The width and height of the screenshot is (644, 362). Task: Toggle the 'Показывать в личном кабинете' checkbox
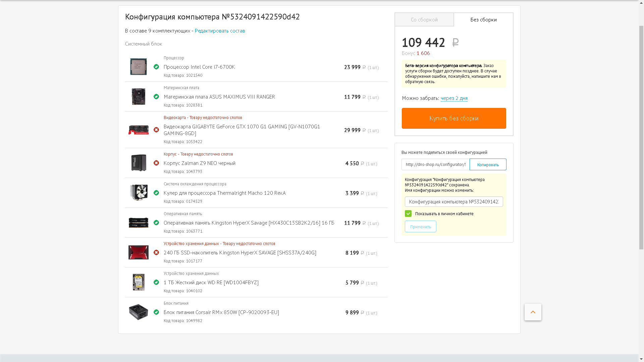point(408,214)
